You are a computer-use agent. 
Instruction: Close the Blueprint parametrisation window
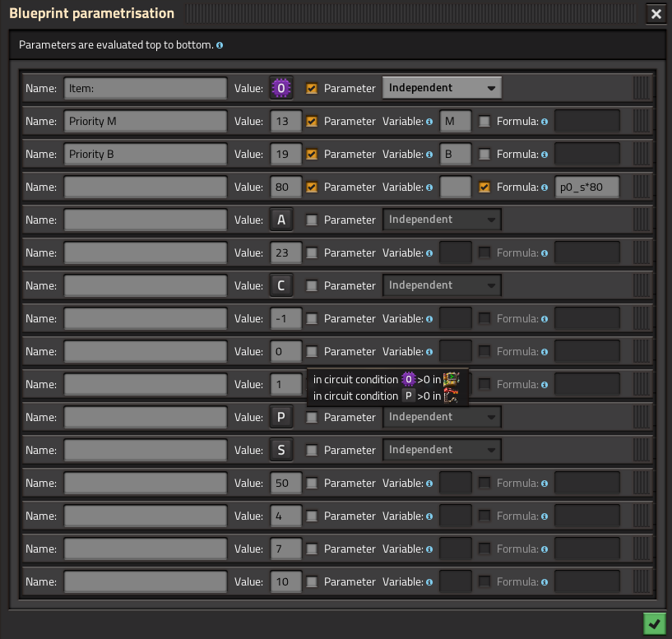coord(656,14)
